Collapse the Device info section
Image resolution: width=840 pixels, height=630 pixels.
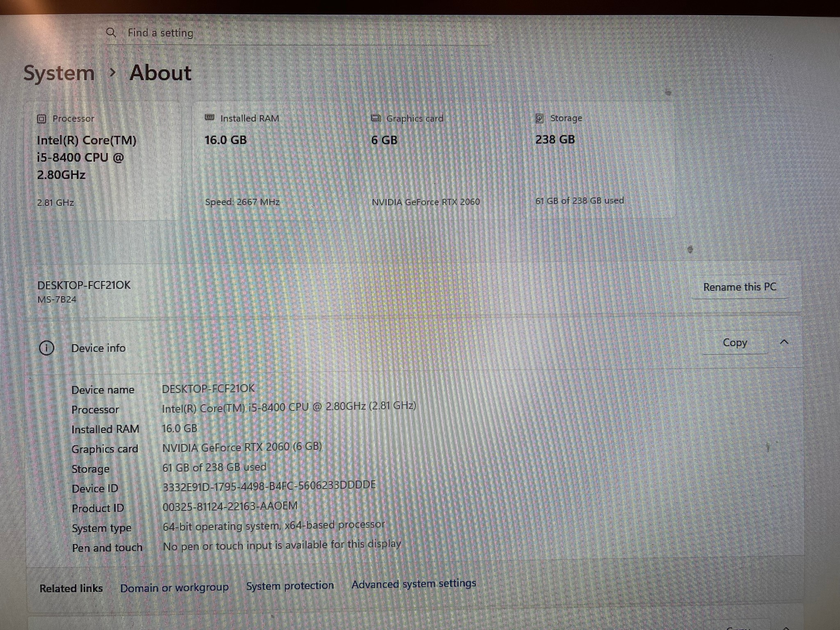(x=784, y=342)
